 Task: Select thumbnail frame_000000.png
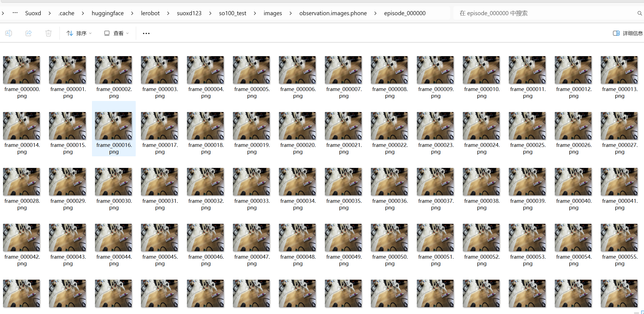point(22,70)
